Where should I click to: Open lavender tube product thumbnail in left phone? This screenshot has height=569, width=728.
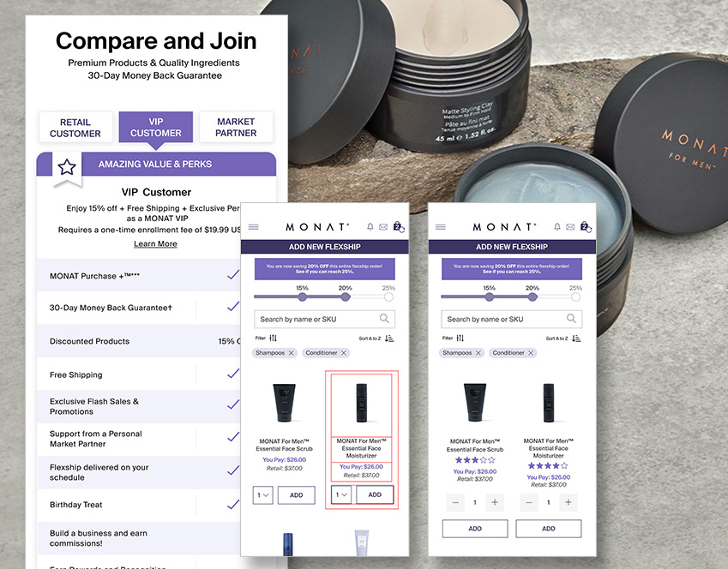pyautogui.click(x=362, y=543)
